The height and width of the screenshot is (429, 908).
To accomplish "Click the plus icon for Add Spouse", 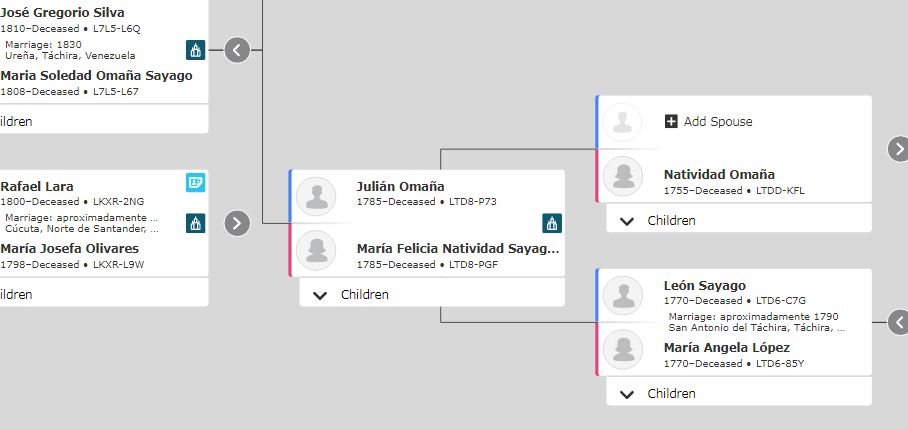I will [671, 122].
